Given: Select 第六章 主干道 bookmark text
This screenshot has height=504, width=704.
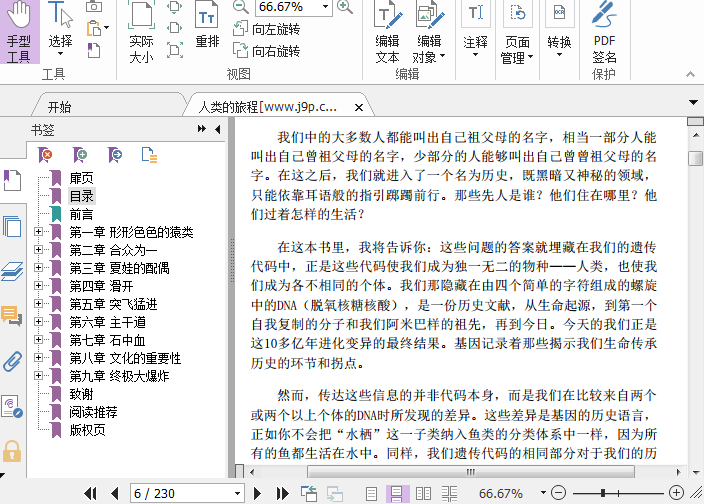Looking at the screenshot, I should 107,322.
